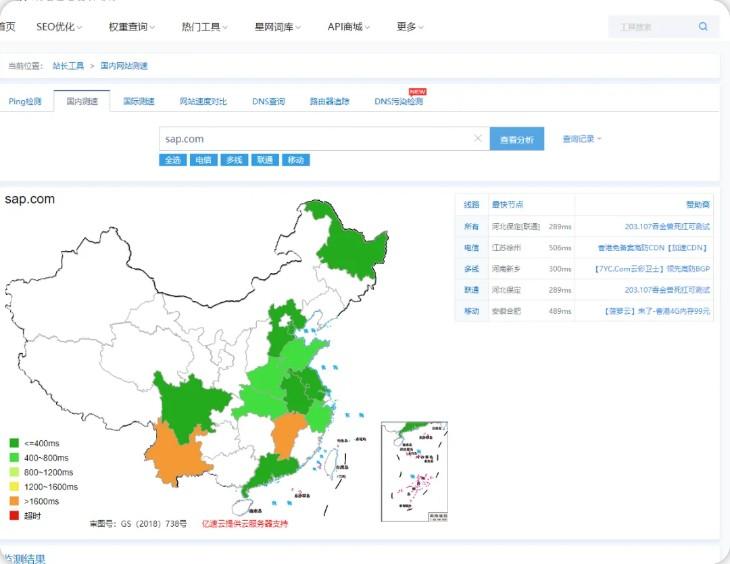Toggle the 全选 line filter
This screenshot has width=730, height=564.
point(173,160)
